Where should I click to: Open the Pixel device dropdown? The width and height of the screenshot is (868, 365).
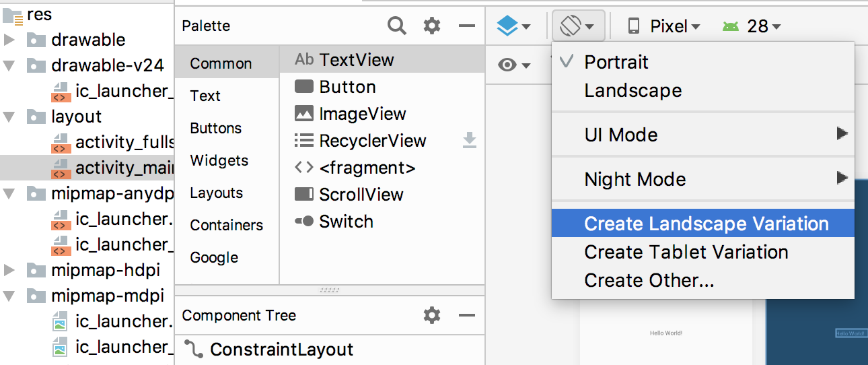click(x=663, y=26)
